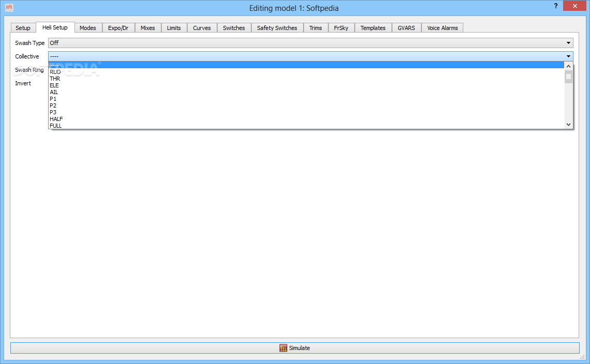Select AIL in Collective list
The width and height of the screenshot is (590, 364).
(306, 92)
